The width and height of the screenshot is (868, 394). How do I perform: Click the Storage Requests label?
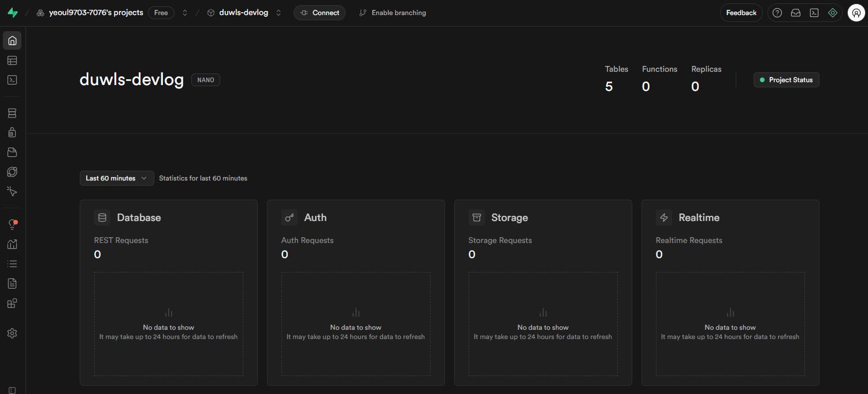(x=500, y=240)
